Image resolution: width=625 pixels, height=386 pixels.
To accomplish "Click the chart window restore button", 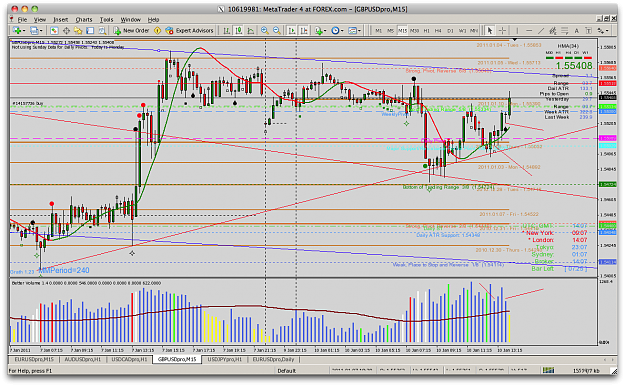I will [x=607, y=19].
